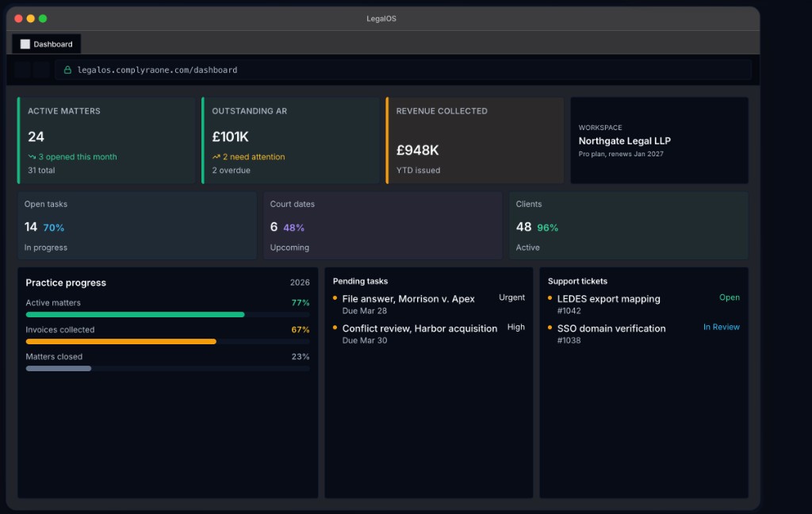This screenshot has width=812, height=514.
Task: Click the High priority tag
Action: point(515,327)
